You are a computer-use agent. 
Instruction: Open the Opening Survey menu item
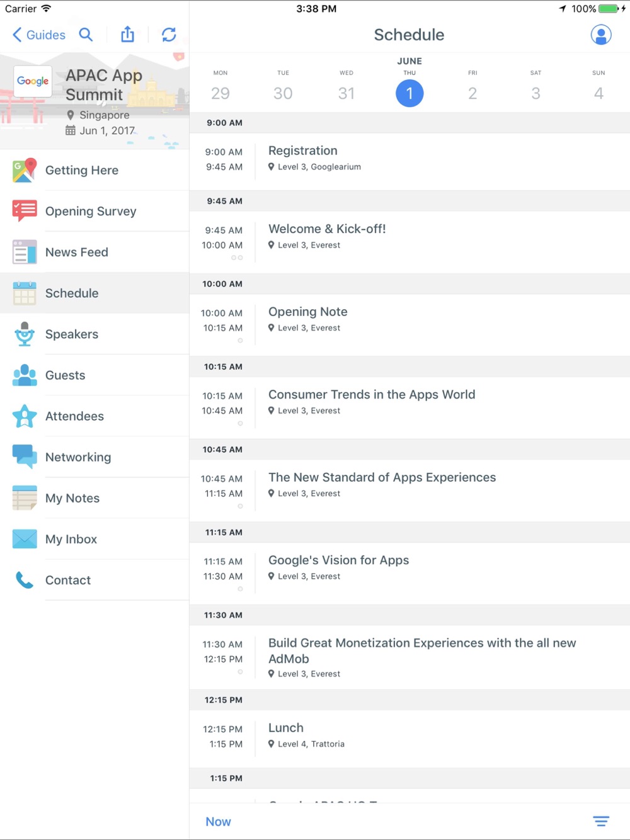click(94, 211)
